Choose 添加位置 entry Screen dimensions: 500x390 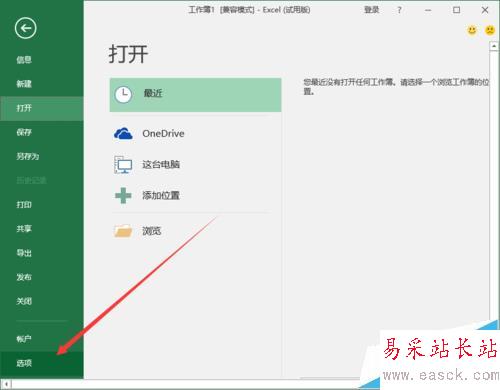click(161, 195)
